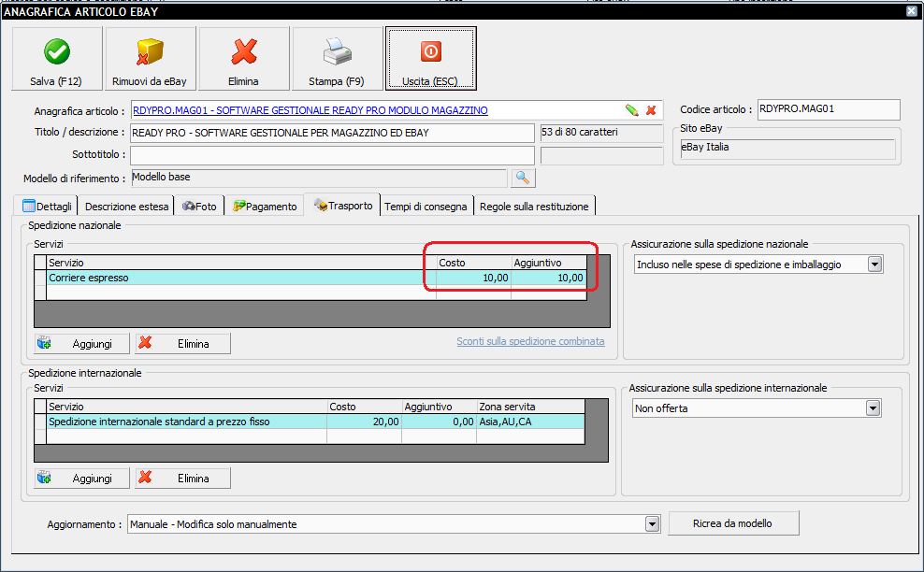Click the magnifier icon beside Modello di riferimento
Screen dimensions: 924x572
[x=523, y=178]
